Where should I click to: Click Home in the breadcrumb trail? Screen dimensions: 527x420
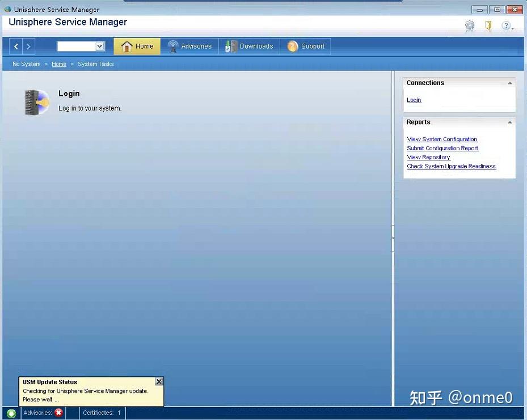[x=59, y=64]
